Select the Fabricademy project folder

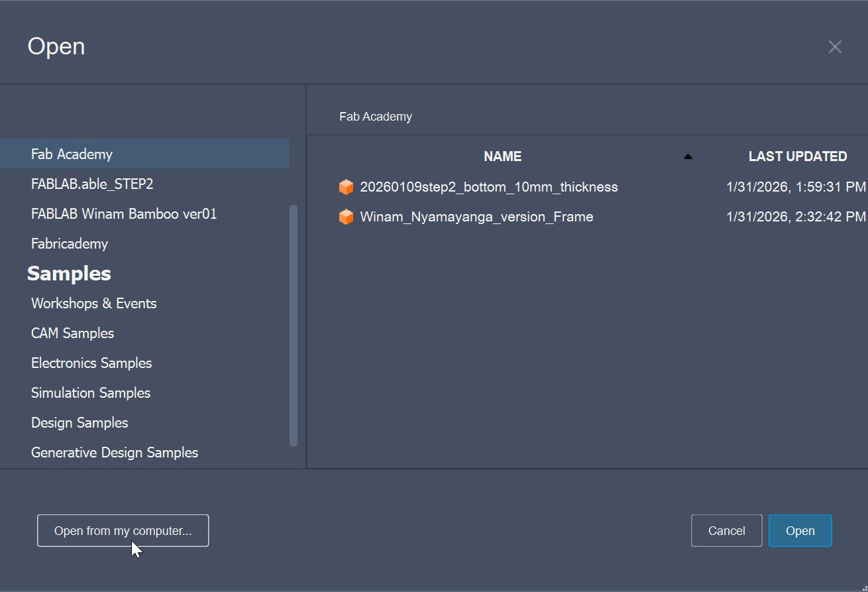(69, 243)
